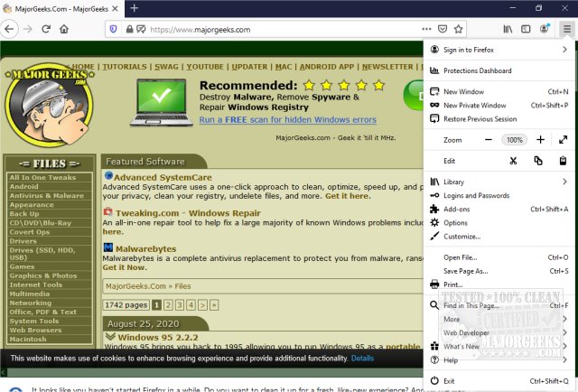Copy selection using Edit copy icon
Screen dimensions: 578x392
(538, 161)
